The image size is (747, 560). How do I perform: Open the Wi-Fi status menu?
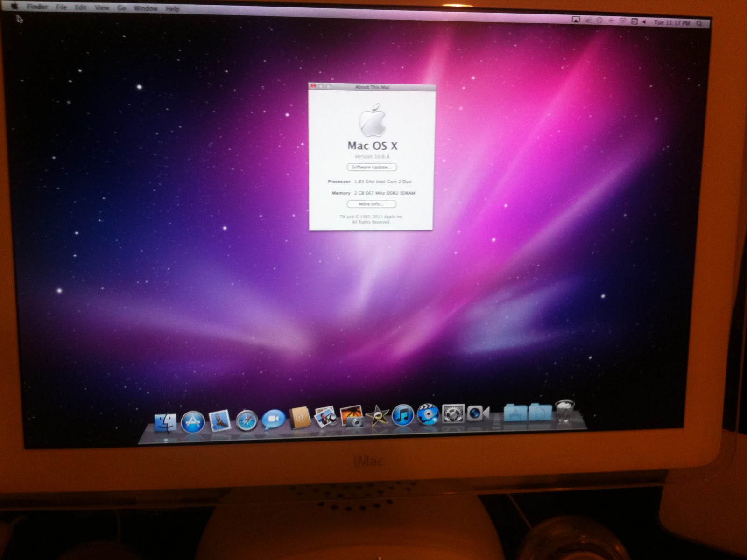(622, 21)
